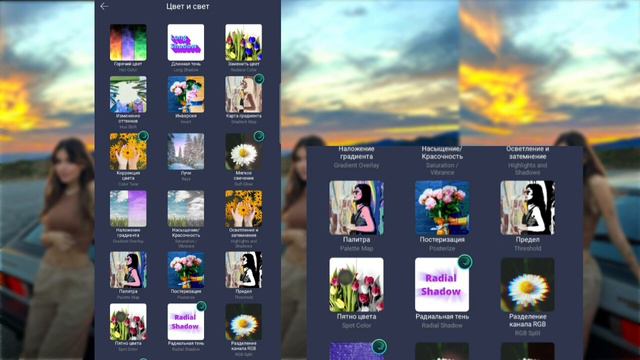The image size is (640, 360).
Task: Open Горячий цвет (Hot Color) effect in left list
Action: pyautogui.click(x=128, y=42)
